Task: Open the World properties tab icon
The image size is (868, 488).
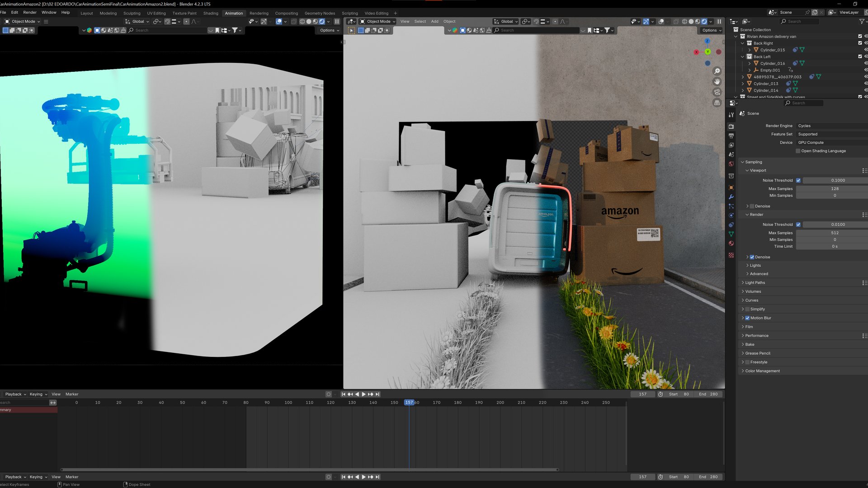Action: (x=731, y=164)
